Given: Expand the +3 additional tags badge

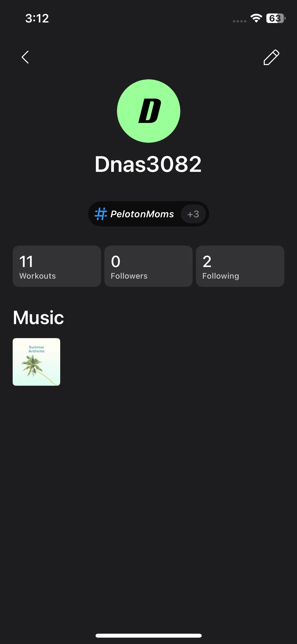Looking at the screenshot, I should coord(193,214).
